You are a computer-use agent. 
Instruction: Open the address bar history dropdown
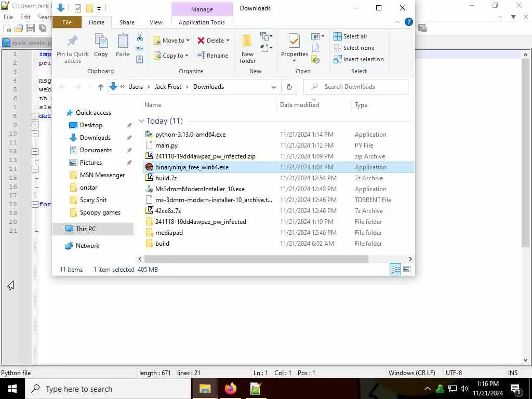pyautogui.click(x=274, y=87)
